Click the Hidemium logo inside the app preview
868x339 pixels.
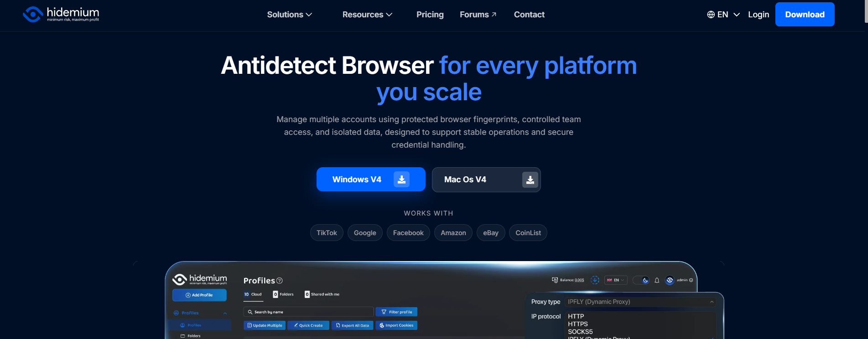[199, 279]
